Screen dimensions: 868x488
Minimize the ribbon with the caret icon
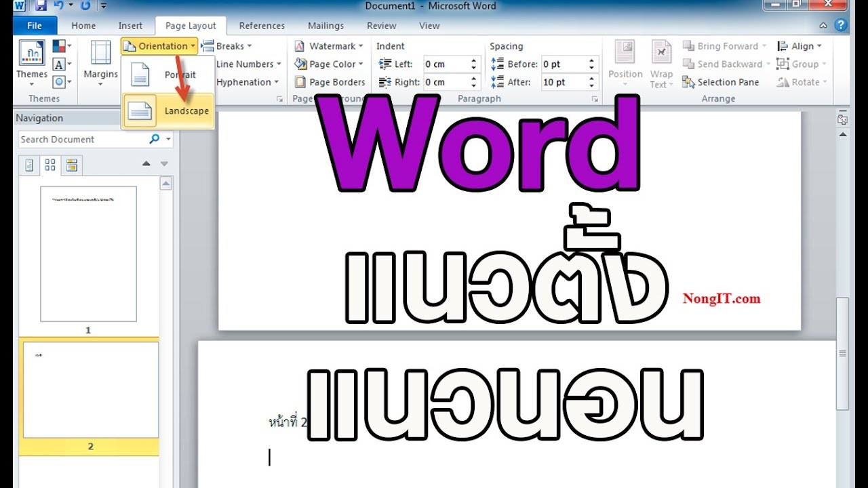pyautogui.click(x=823, y=26)
